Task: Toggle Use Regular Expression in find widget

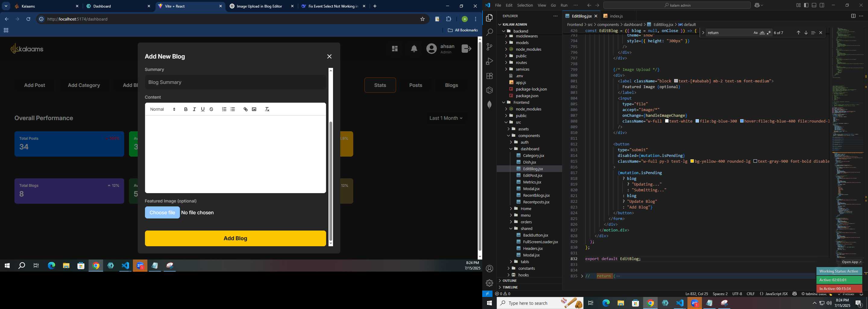Action: click(769, 33)
